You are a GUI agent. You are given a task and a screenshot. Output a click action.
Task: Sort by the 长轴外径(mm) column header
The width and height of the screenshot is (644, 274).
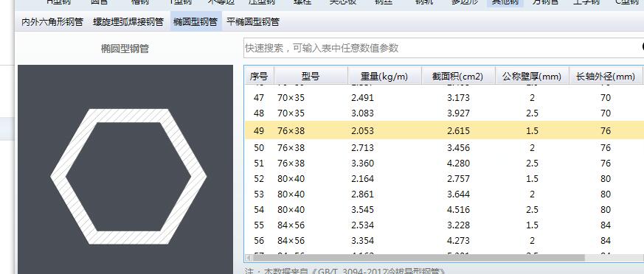tap(606, 76)
